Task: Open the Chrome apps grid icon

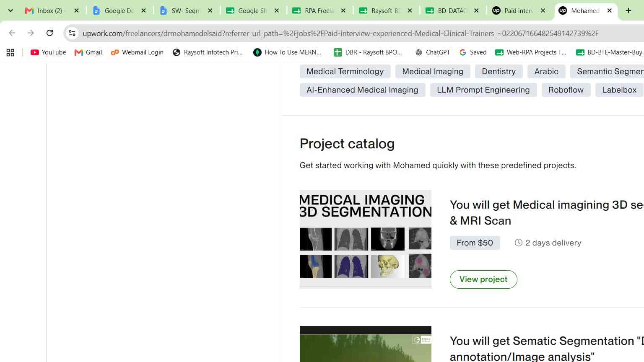Action: pyautogui.click(x=10, y=52)
